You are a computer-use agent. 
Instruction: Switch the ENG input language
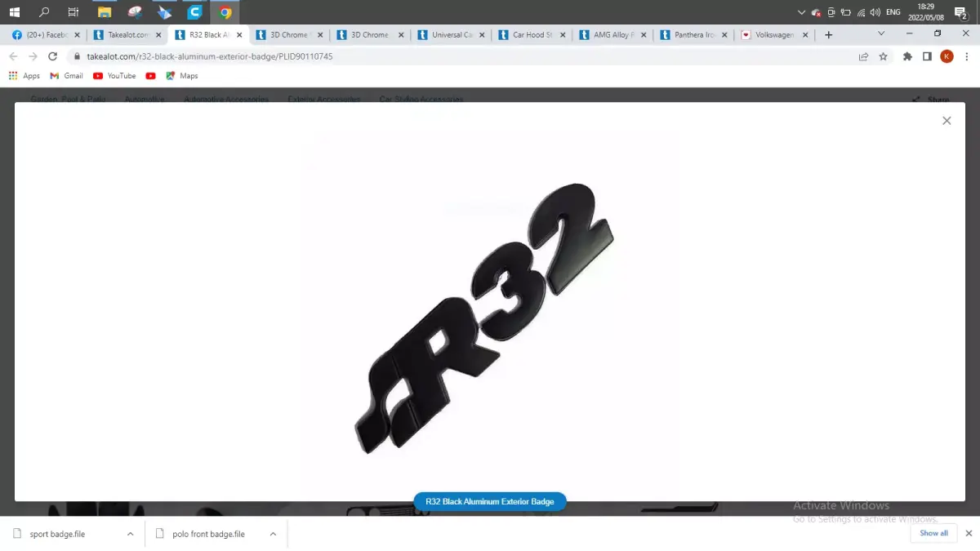(x=893, y=12)
